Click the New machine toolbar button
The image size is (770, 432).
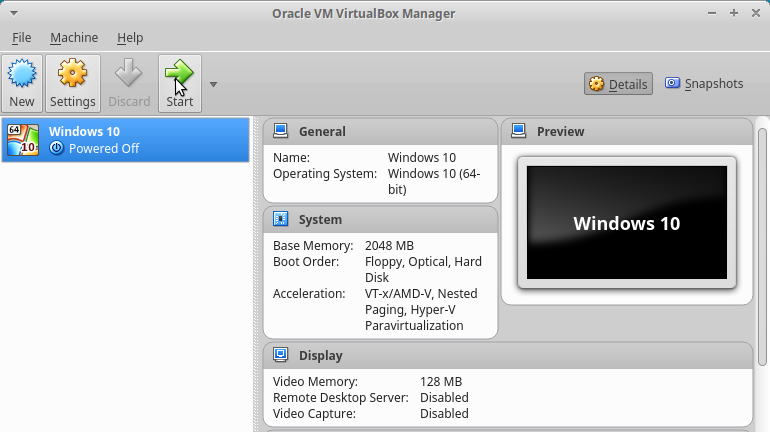point(22,83)
